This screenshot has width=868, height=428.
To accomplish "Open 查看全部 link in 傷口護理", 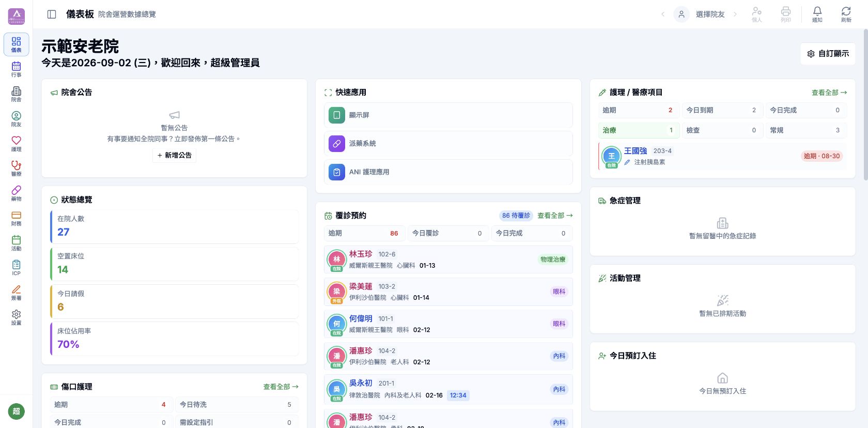I will [x=281, y=387].
